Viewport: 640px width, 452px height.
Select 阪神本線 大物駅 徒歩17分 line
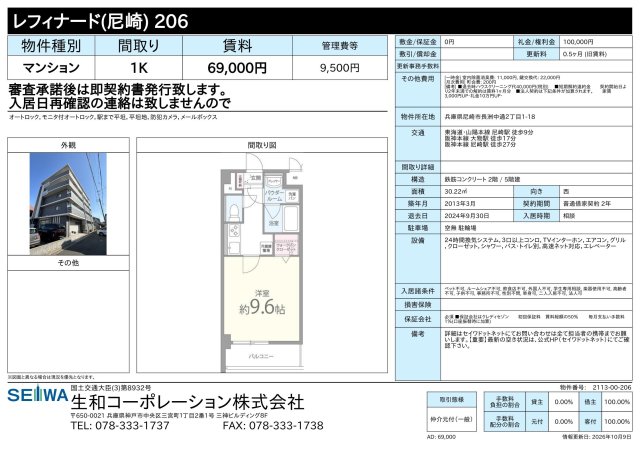(480, 138)
